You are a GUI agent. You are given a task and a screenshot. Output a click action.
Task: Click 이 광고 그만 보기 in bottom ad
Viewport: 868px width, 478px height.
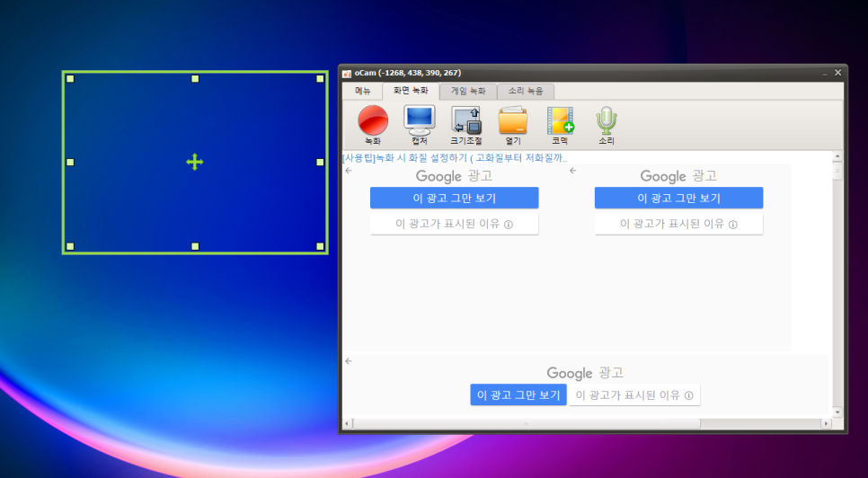(x=518, y=395)
